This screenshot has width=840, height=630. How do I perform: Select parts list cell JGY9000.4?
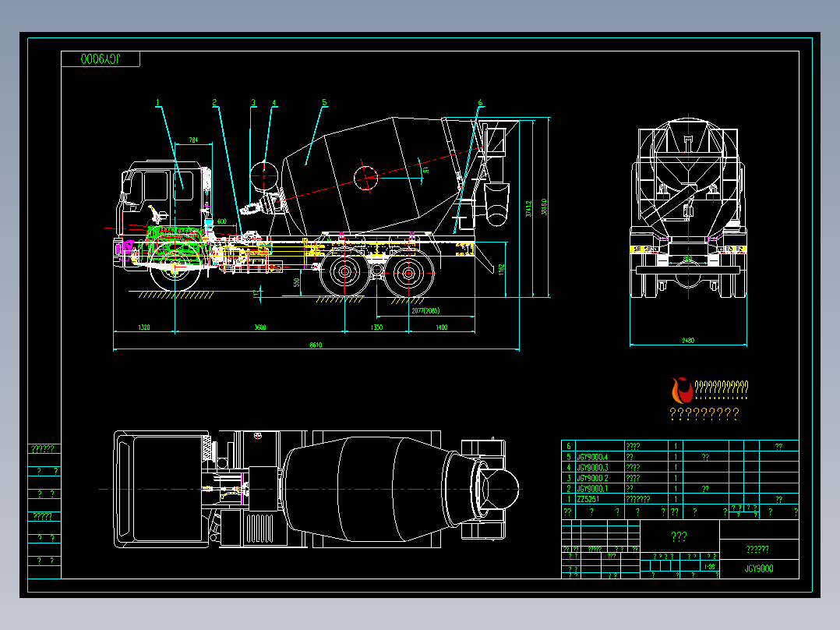click(x=592, y=458)
